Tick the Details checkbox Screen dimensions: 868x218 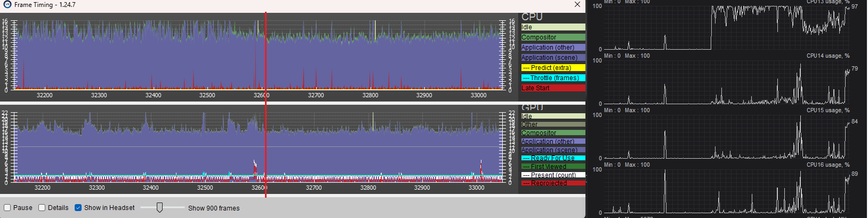(x=42, y=208)
